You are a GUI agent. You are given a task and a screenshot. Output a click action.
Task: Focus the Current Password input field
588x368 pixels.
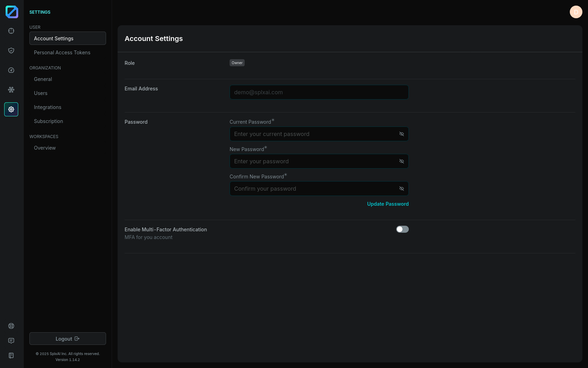tap(313, 134)
